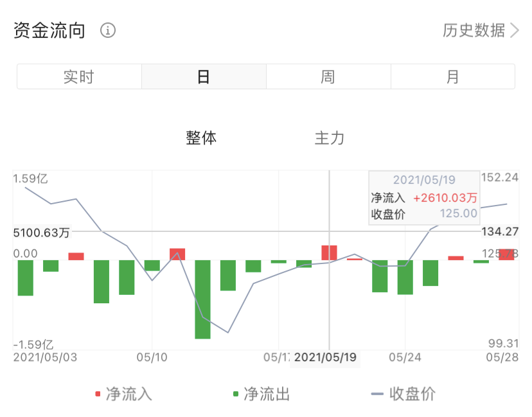Select the 日 period tab

[204, 76]
